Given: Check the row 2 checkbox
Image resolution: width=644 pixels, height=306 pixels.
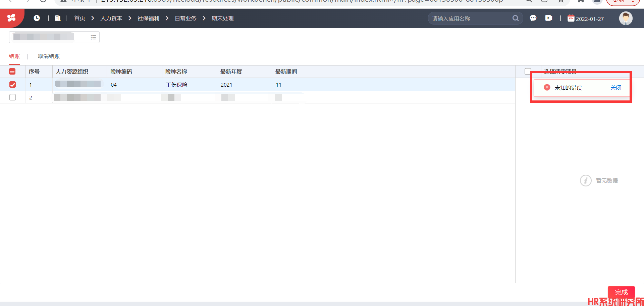Looking at the screenshot, I should 12,97.
